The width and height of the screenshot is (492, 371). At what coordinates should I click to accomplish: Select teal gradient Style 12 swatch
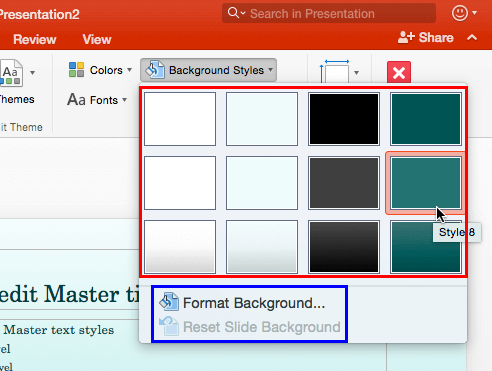pyautogui.click(x=426, y=247)
